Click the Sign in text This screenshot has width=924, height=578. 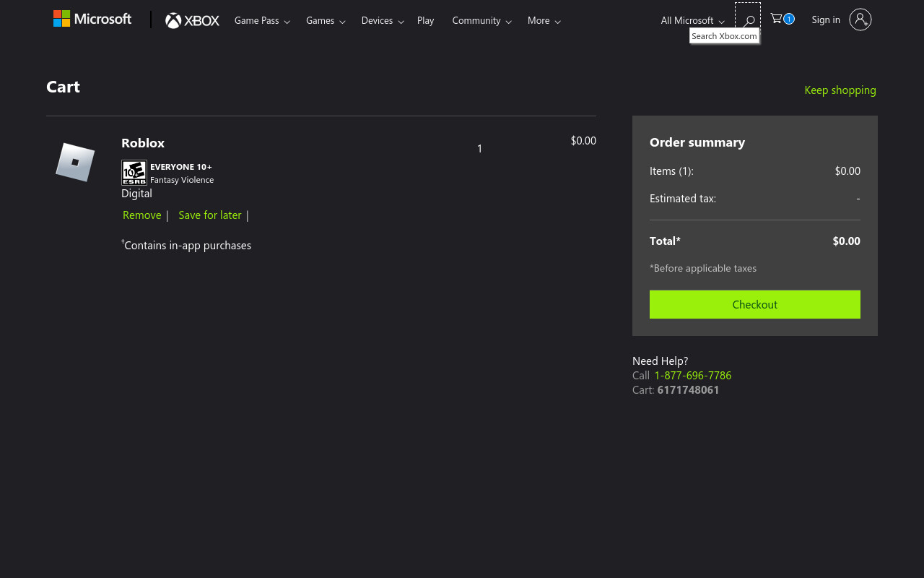coord(826,20)
